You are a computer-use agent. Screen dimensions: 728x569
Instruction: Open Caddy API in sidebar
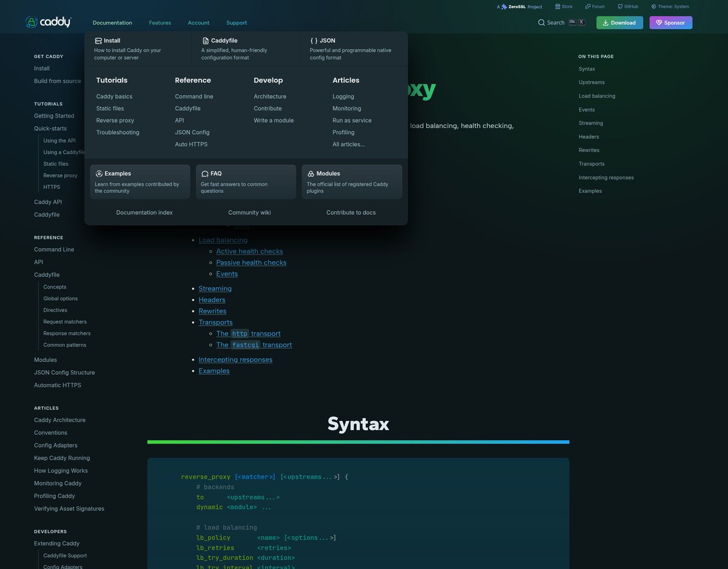coord(48,202)
